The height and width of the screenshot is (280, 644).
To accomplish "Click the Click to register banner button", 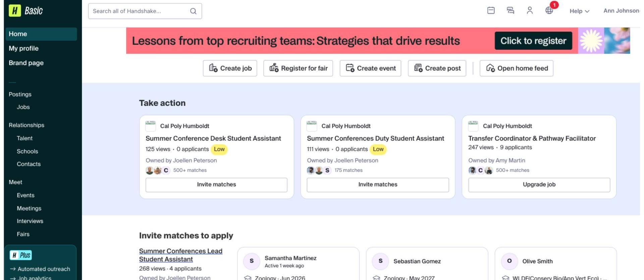I will tap(533, 41).
